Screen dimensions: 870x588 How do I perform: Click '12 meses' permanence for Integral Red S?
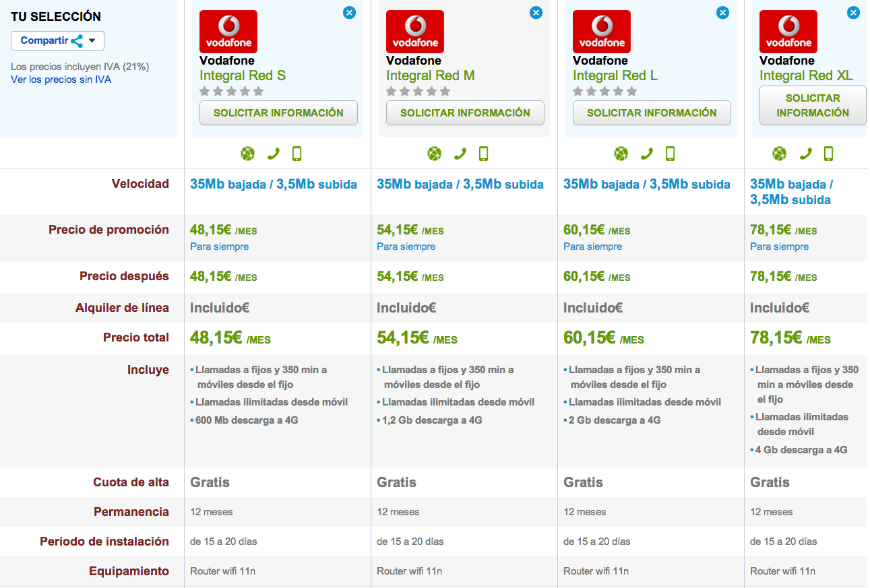click(211, 512)
